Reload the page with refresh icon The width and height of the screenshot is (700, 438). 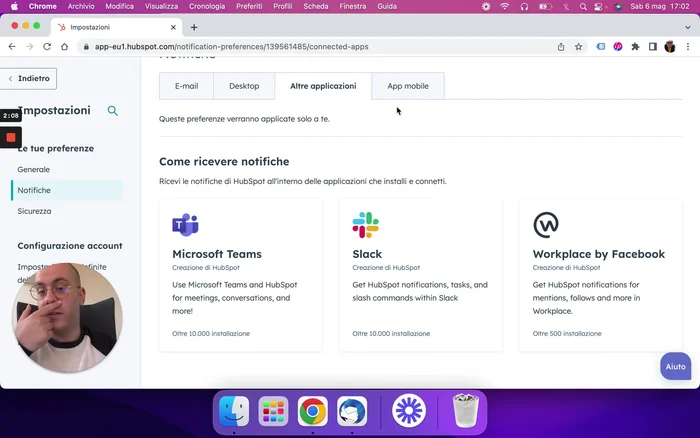coord(47,46)
